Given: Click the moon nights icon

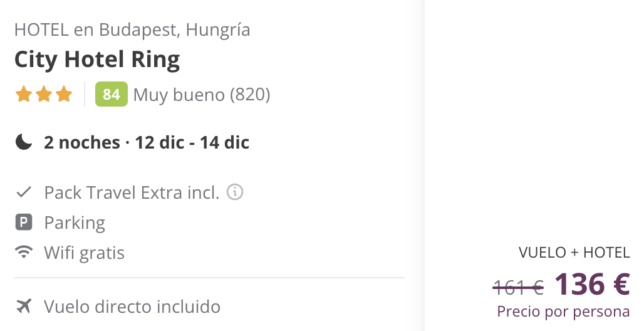Looking at the screenshot, I should (x=24, y=142).
